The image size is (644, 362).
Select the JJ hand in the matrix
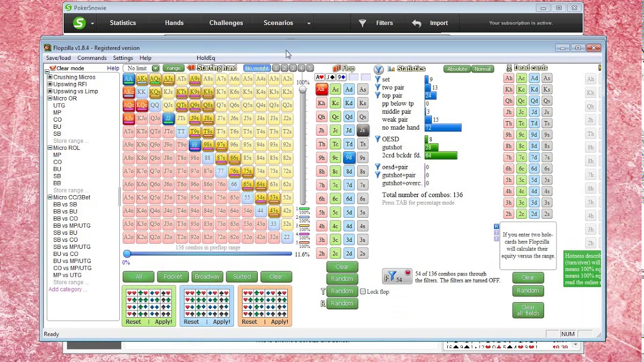click(x=168, y=118)
